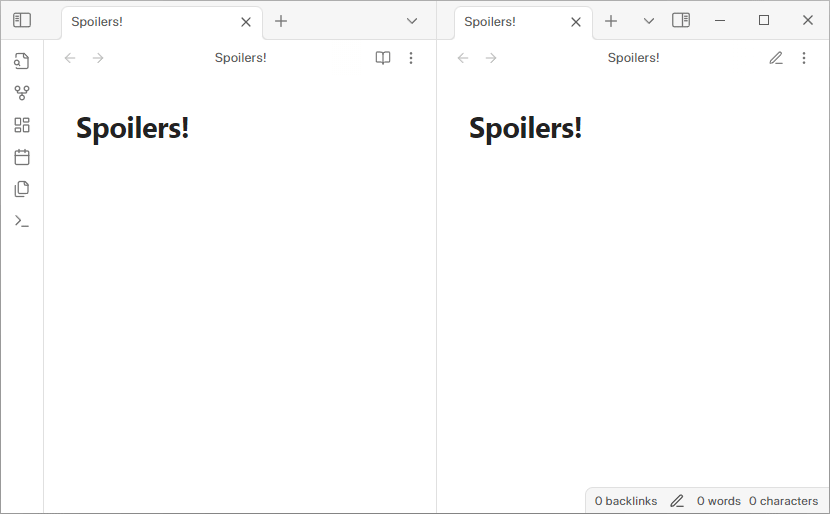
Task: Open the canvas icon in the ribbon
Action: [x=22, y=125]
